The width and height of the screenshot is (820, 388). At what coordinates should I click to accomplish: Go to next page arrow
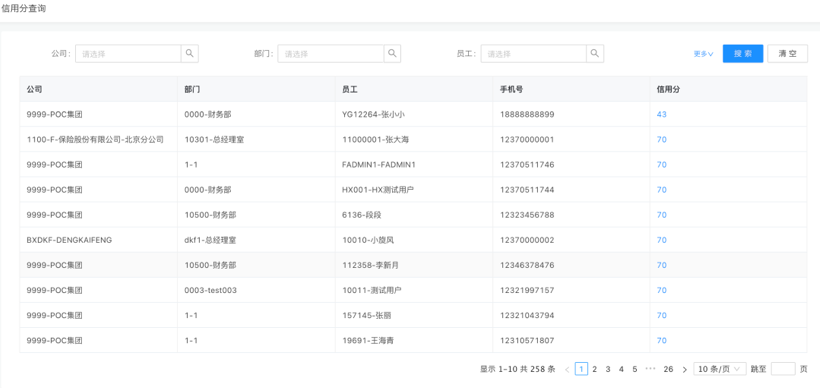685,369
